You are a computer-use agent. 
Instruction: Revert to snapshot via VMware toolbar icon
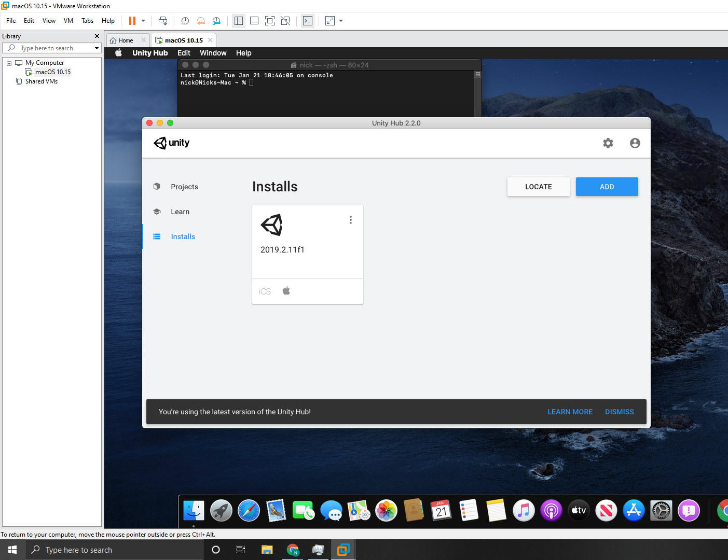pos(201,21)
